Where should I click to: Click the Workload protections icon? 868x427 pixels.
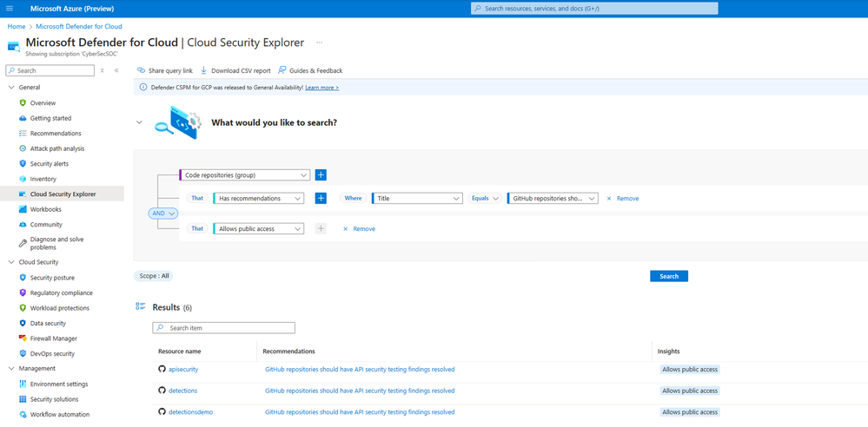23,308
